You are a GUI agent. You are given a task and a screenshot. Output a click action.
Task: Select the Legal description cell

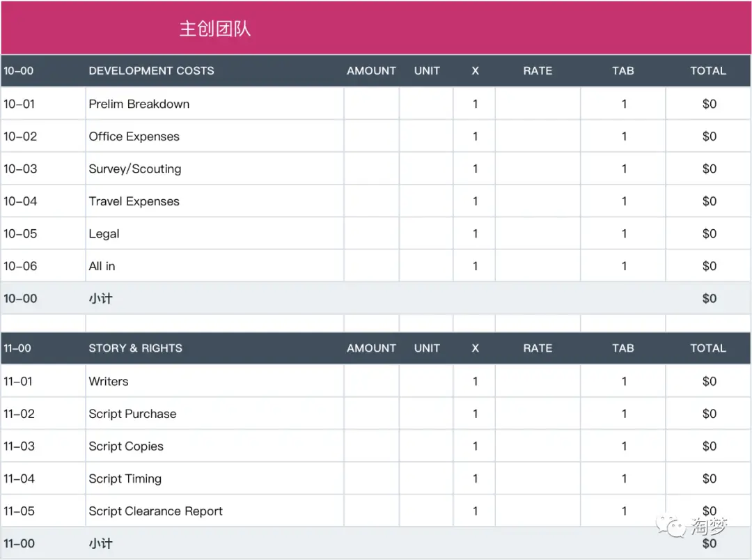(104, 234)
